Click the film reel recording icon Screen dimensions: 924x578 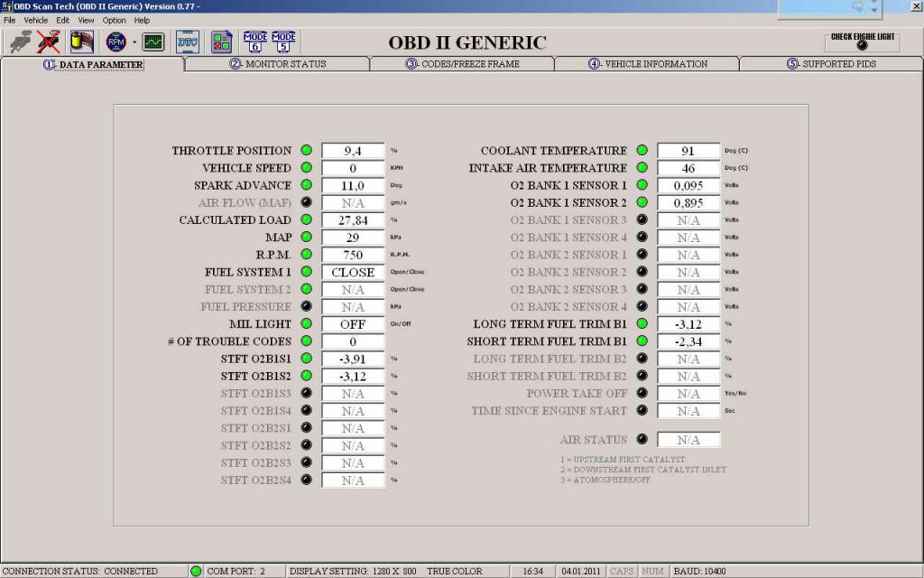tap(82, 42)
